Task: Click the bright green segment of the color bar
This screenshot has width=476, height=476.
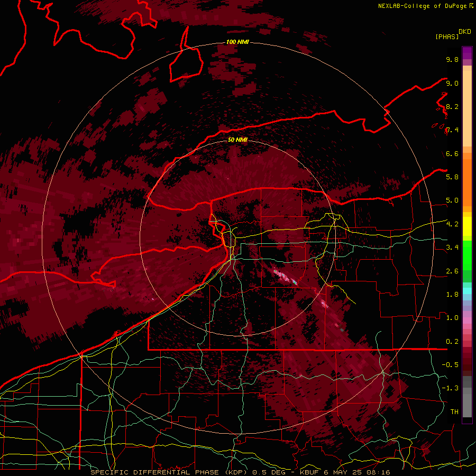Action: (467, 255)
